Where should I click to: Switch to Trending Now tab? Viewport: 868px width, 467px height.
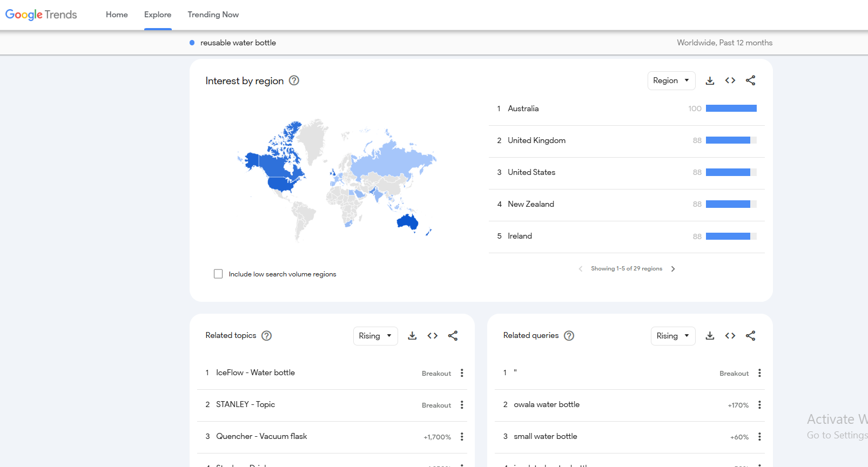click(213, 15)
